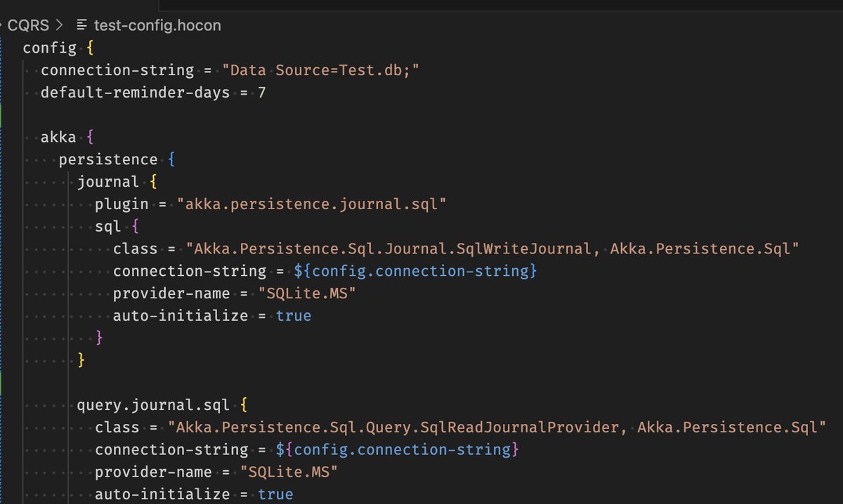The image size is (843, 504).
Task: Click the "journal" block name
Action: (108, 182)
